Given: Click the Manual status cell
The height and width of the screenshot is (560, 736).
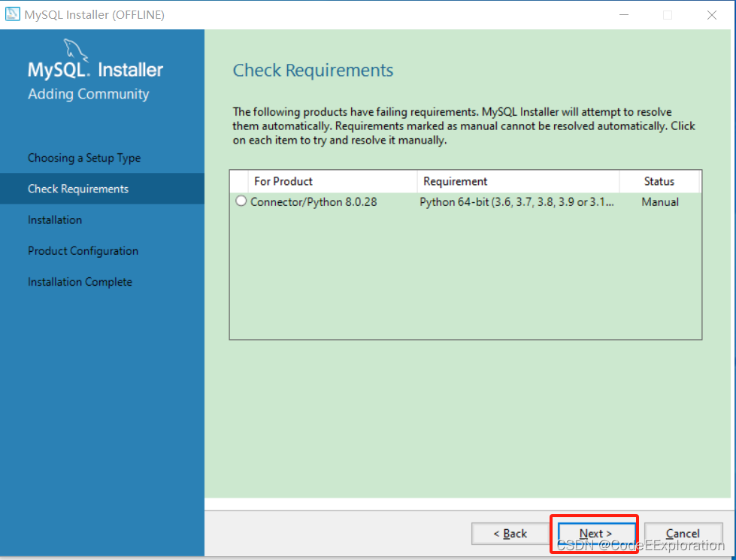Looking at the screenshot, I should tap(660, 202).
